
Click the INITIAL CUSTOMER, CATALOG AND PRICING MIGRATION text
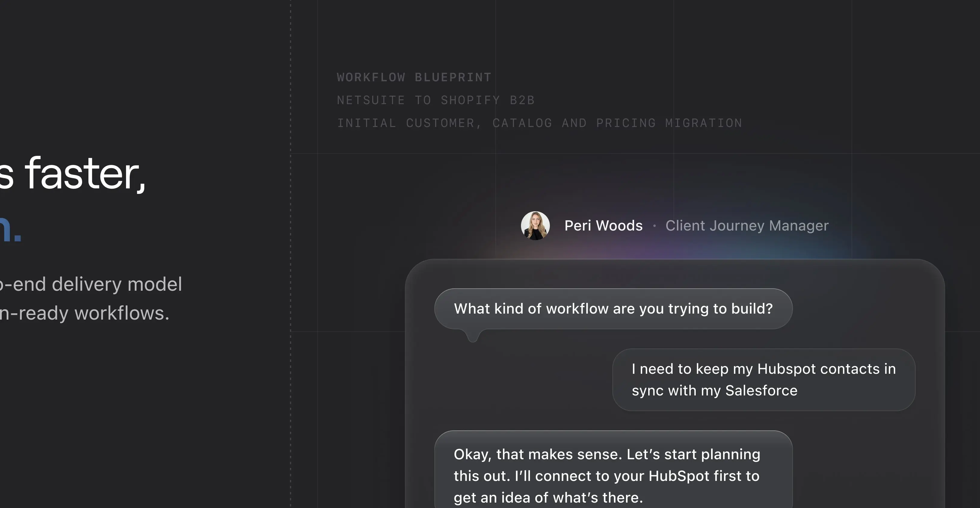point(539,123)
